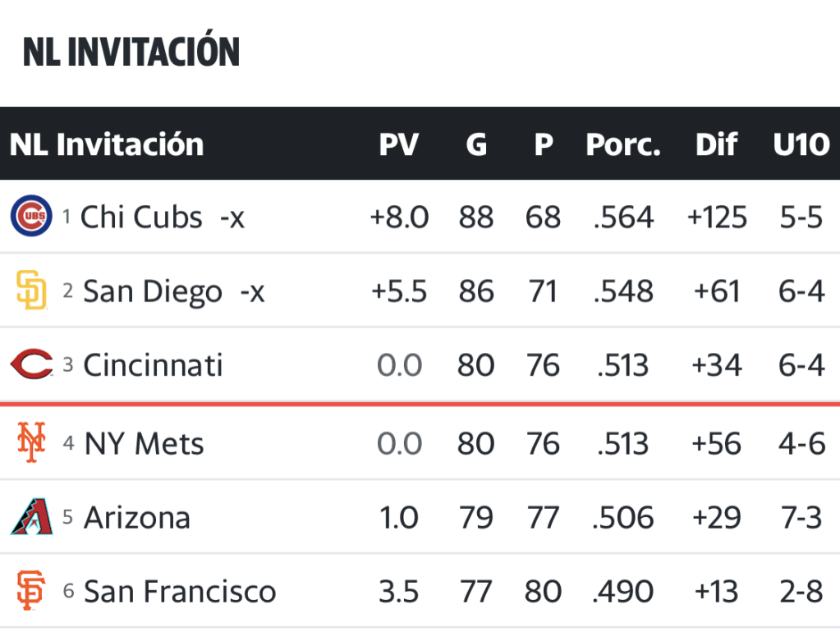Viewport: 840px width, 632px height.
Task: Sort by P losses column header
Action: [x=544, y=144]
